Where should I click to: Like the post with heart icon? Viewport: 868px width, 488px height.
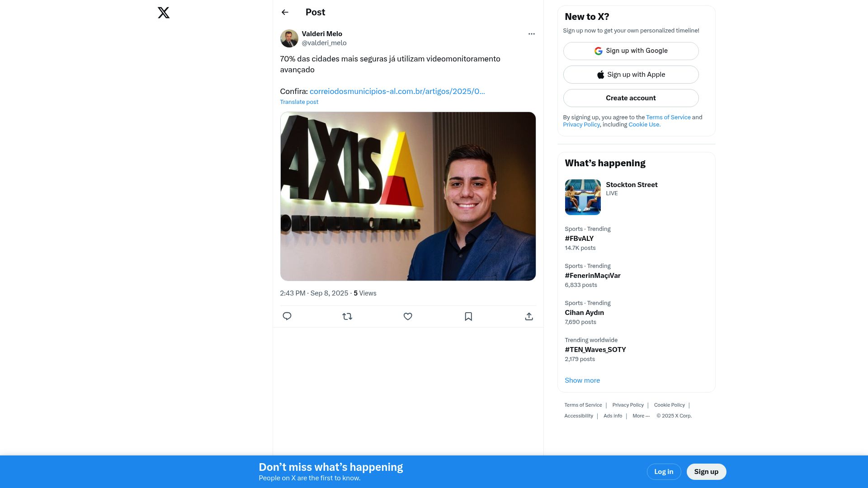tap(408, 316)
